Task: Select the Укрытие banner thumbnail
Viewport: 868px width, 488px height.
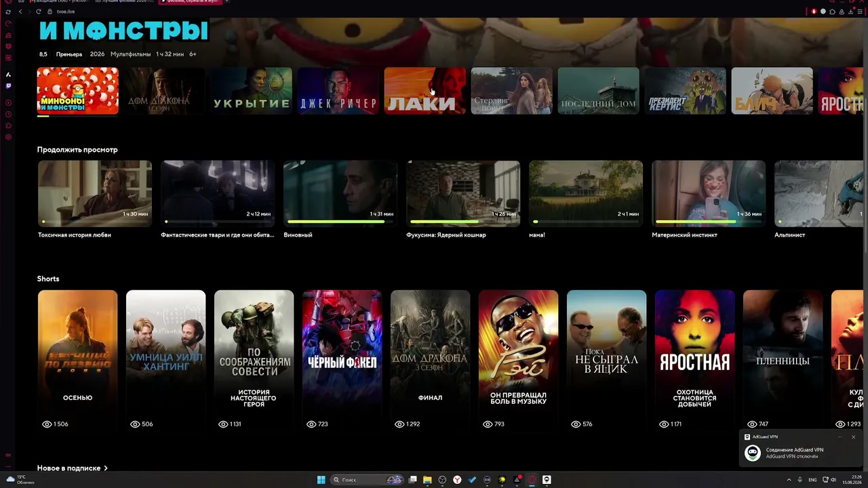Action: click(251, 90)
